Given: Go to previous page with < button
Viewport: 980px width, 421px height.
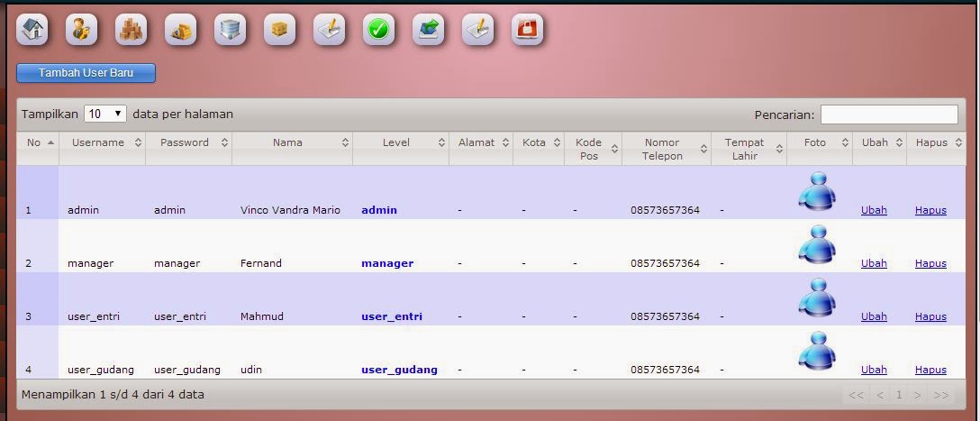Looking at the screenshot, I should point(880,395).
